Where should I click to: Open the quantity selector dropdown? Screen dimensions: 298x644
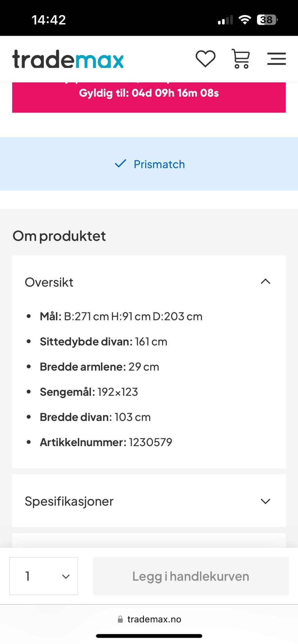click(43, 576)
